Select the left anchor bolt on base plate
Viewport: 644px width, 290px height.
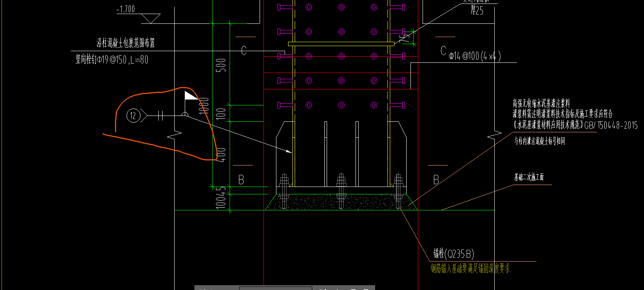point(284,191)
